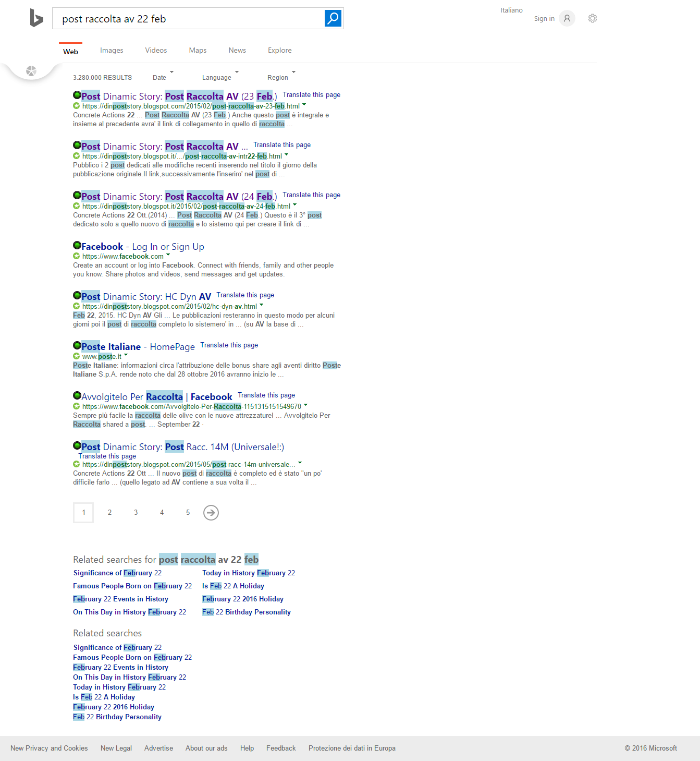Open the settings gear icon
Viewport: 700px width, 761px height.
click(x=593, y=18)
